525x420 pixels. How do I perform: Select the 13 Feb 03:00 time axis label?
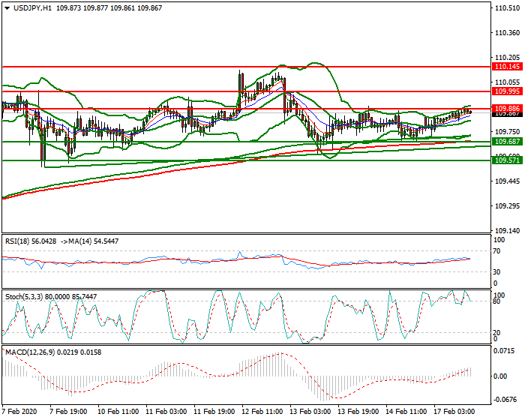coord(310,411)
